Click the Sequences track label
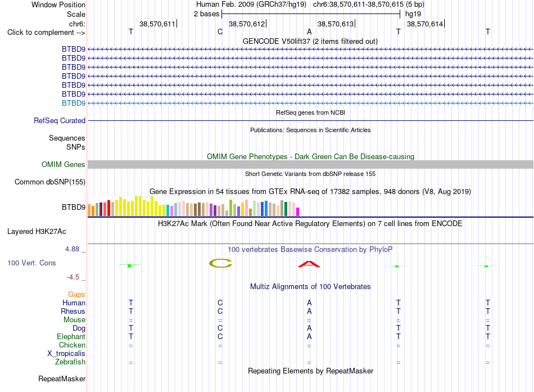Screen dimensions: 534x392 pyautogui.click(x=67, y=138)
